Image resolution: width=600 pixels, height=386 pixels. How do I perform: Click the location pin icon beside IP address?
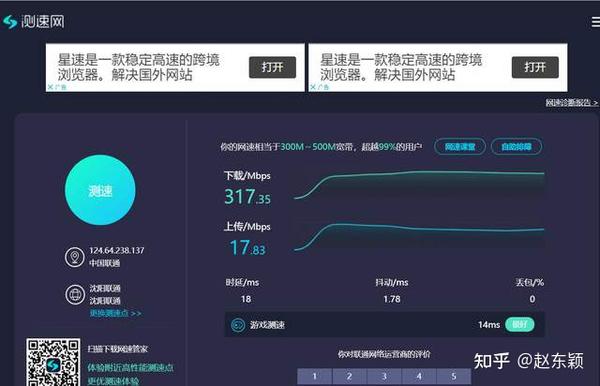75,257
